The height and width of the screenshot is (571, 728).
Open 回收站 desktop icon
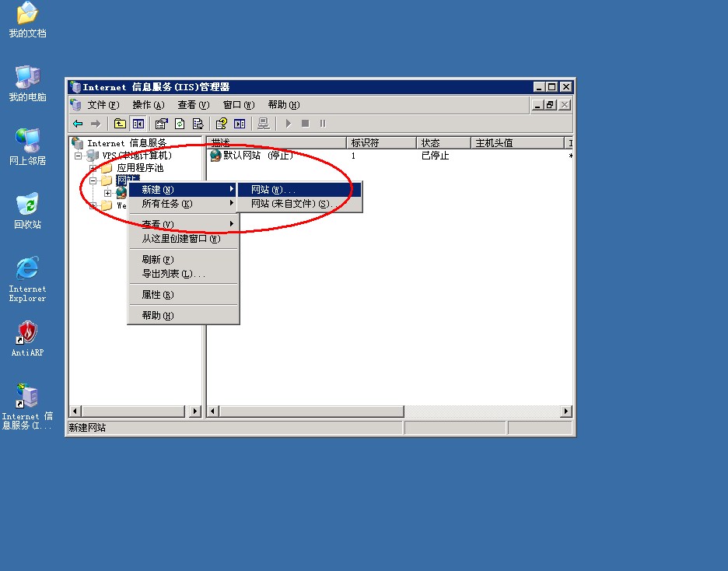click(x=27, y=212)
